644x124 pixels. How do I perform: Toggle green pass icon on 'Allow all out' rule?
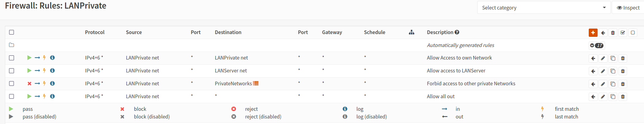(x=29, y=96)
